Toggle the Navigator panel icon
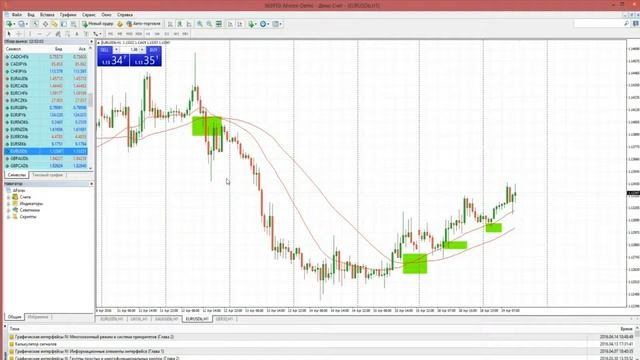 coord(54,24)
